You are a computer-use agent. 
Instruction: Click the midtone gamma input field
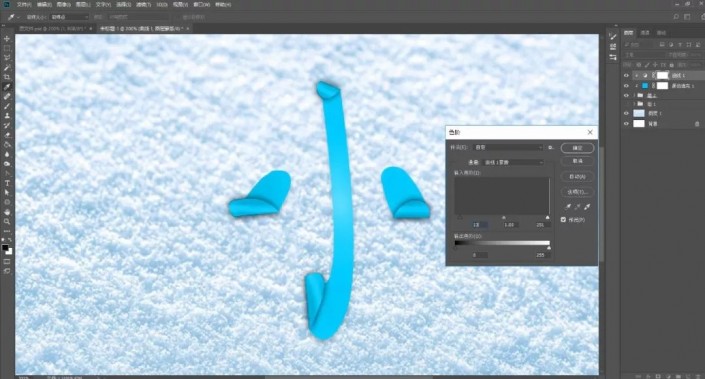click(509, 224)
